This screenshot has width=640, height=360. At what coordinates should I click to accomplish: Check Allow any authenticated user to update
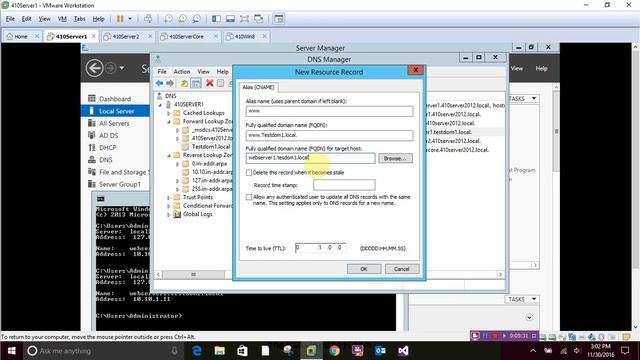[x=249, y=197]
